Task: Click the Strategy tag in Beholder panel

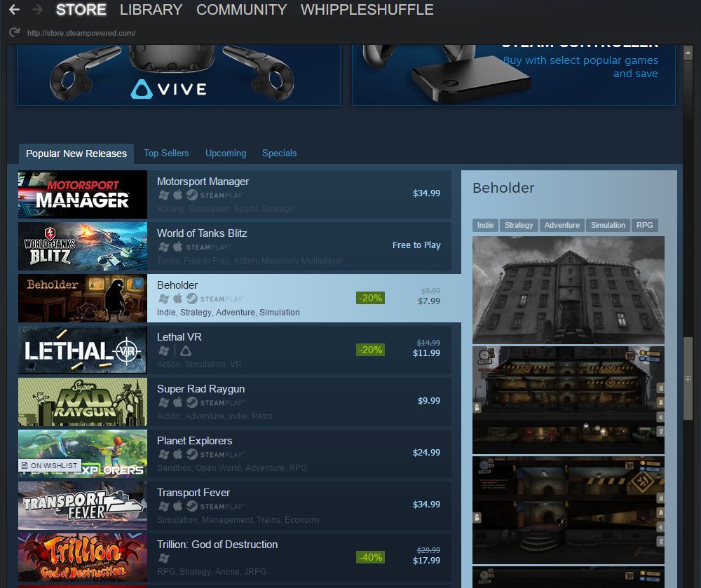Action: coord(519,225)
